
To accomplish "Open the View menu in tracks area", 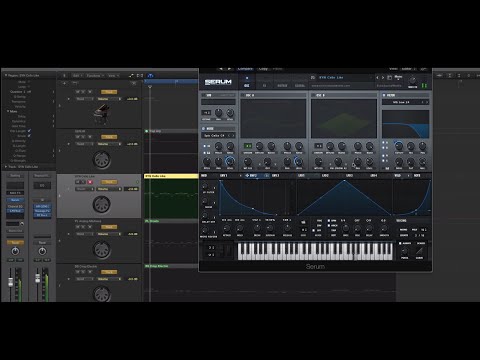I will 113,76.
